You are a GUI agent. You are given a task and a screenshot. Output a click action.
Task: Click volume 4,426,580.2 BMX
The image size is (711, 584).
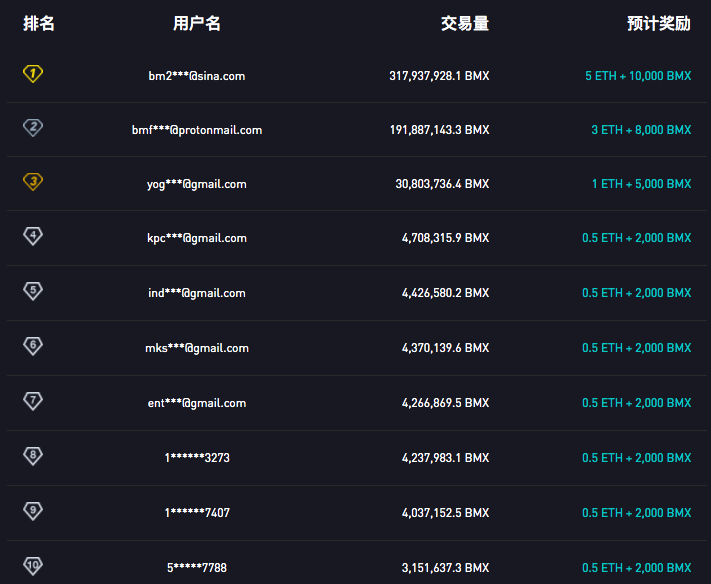[x=446, y=293]
